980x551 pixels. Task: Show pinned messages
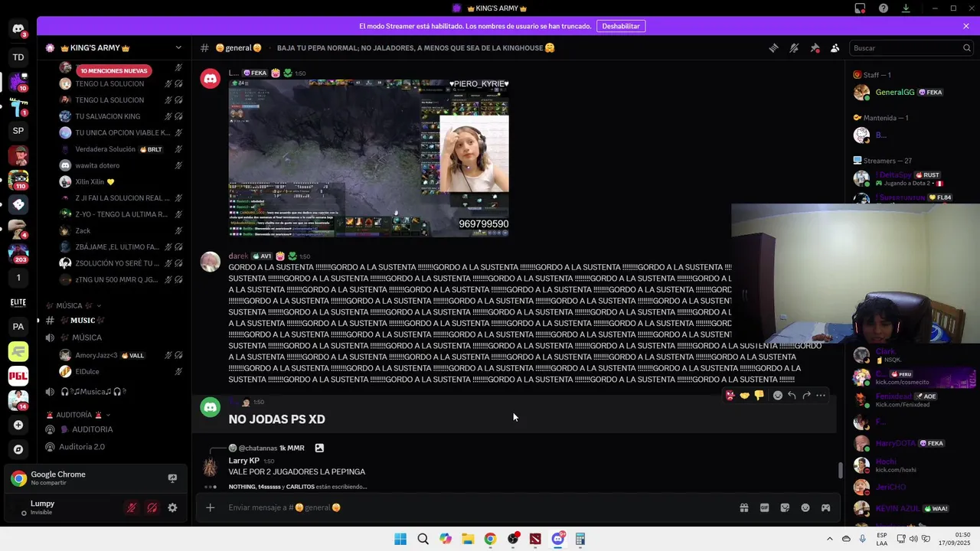tap(815, 47)
